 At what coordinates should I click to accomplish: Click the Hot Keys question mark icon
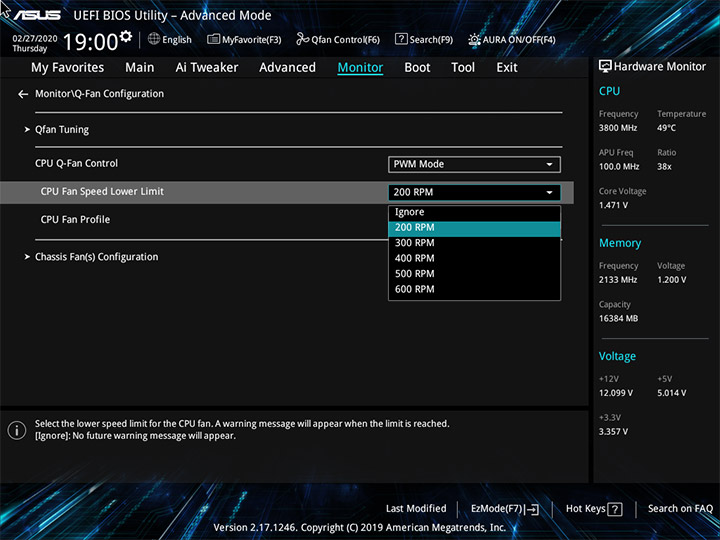(615, 509)
